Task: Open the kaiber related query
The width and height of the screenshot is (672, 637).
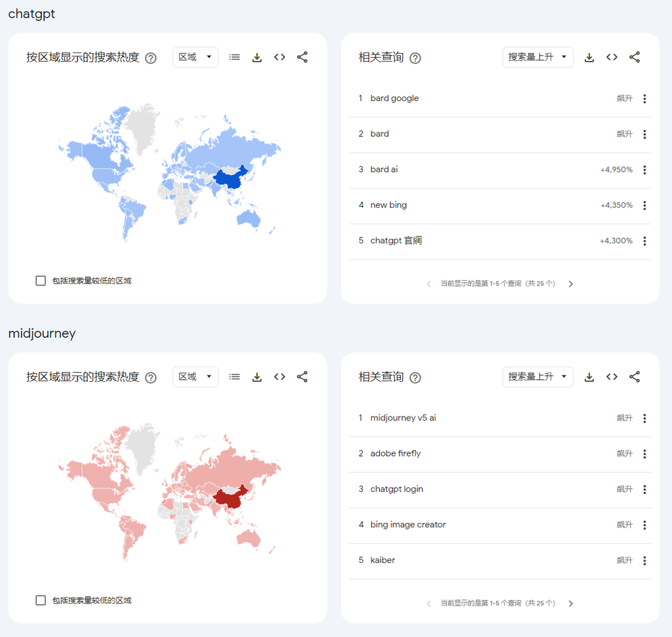Action: click(383, 560)
